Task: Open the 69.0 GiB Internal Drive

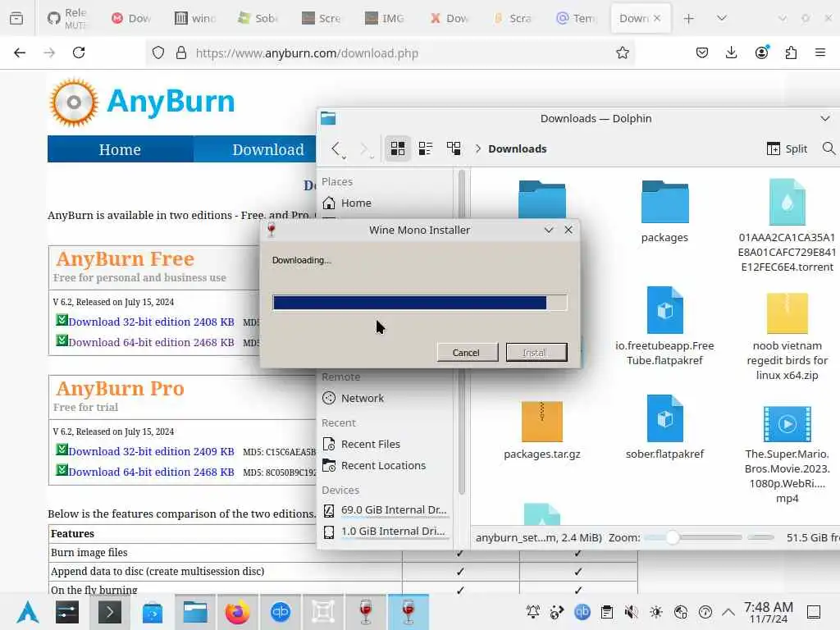Action: (x=386, y=509)
